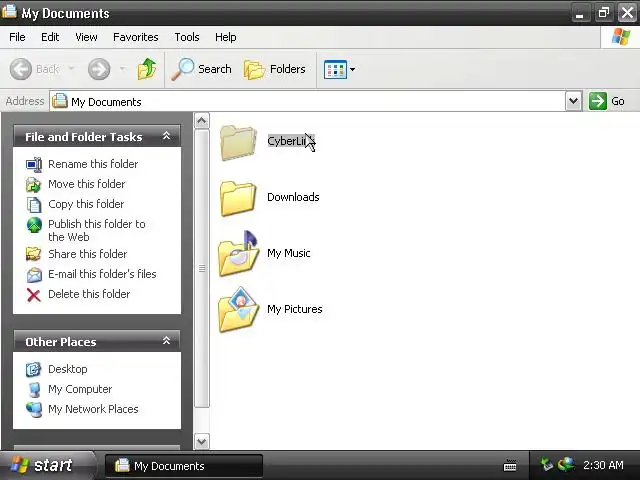Select the My Pictures folder icon
This screenshot has width=640, height=480.
239,309
